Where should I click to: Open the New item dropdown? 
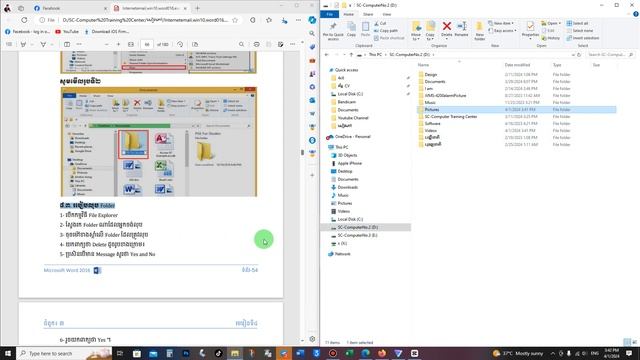(501, 23)
